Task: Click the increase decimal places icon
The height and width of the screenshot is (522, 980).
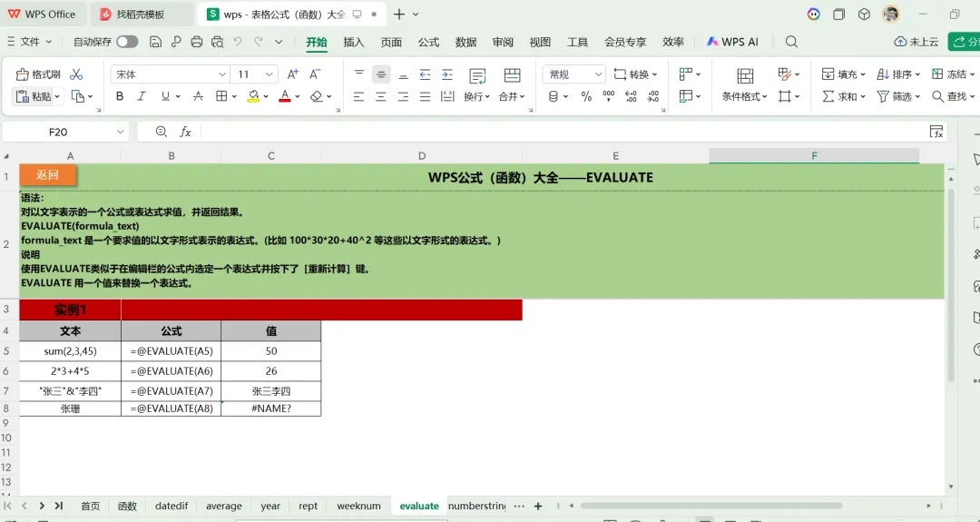Action: [631, 96]
